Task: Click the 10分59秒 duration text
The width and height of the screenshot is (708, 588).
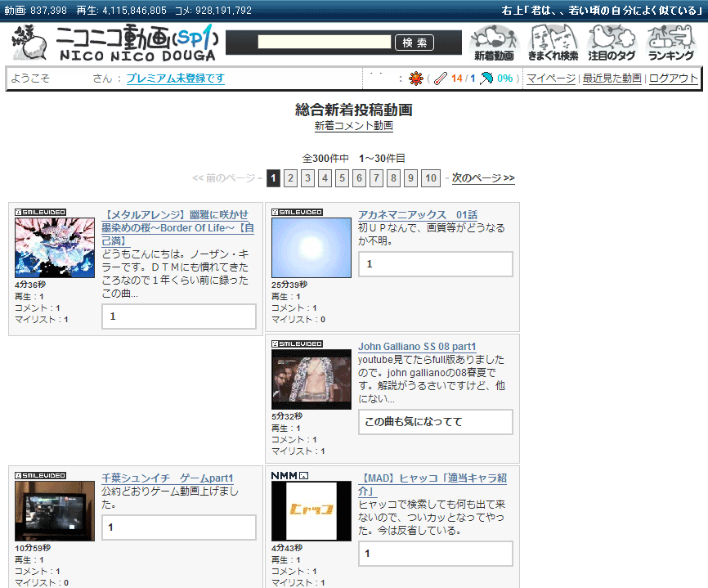Action: click(x=33, y=548)
